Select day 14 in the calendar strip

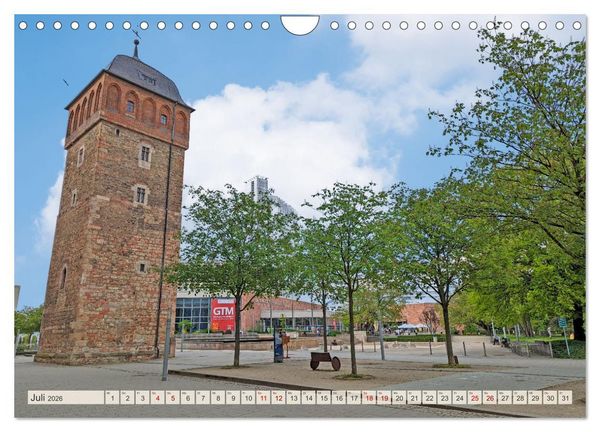308,397
